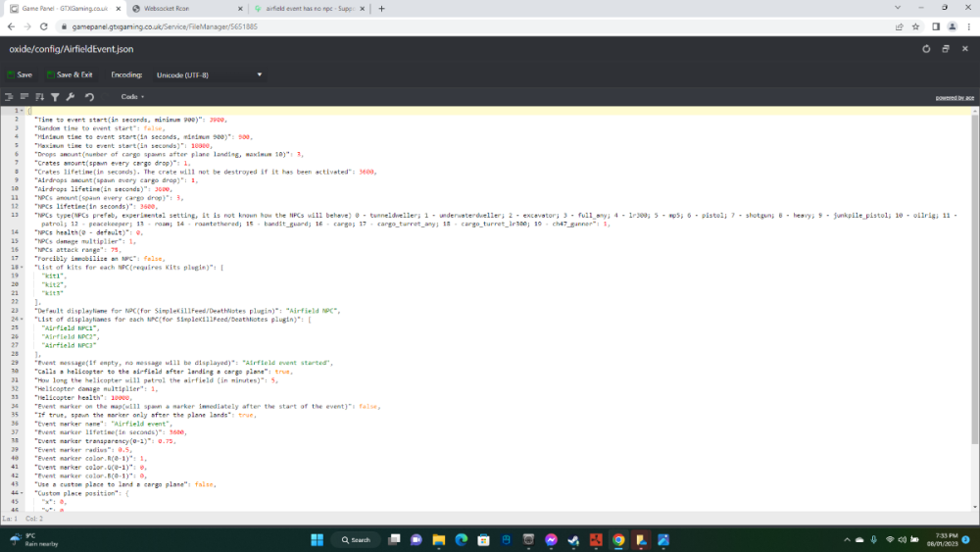The image size is (980, 552).
Task: Click value 3900 on line 2
Action: point(217,120)
